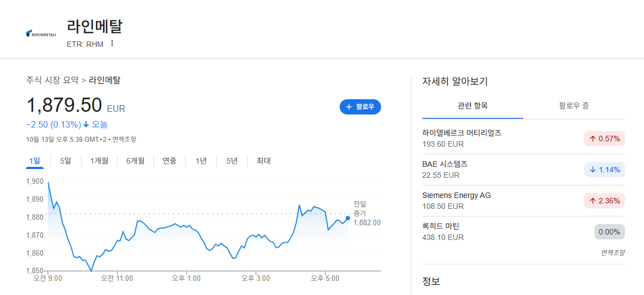Click the grey 0.00% badge for 록히드 마틴

609,232
